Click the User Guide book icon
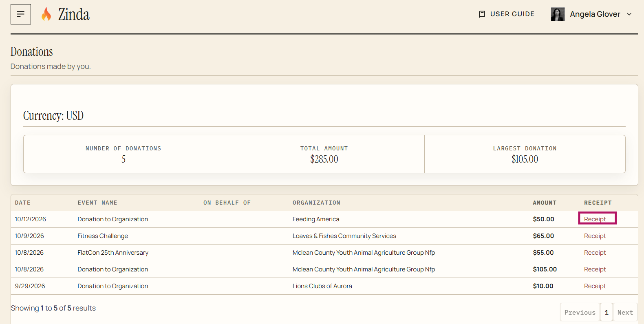Screen dimensions: 644x324 pos(482,14)
